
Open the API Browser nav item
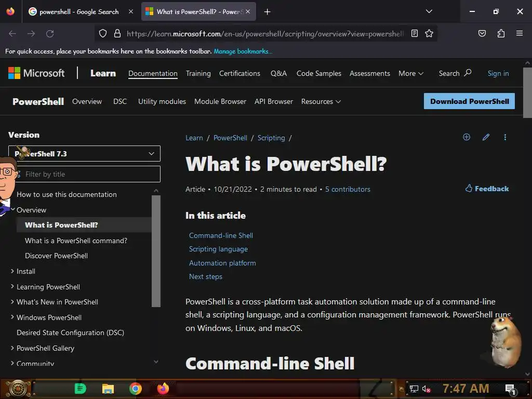pyautogui.click(x=273, y=101)
